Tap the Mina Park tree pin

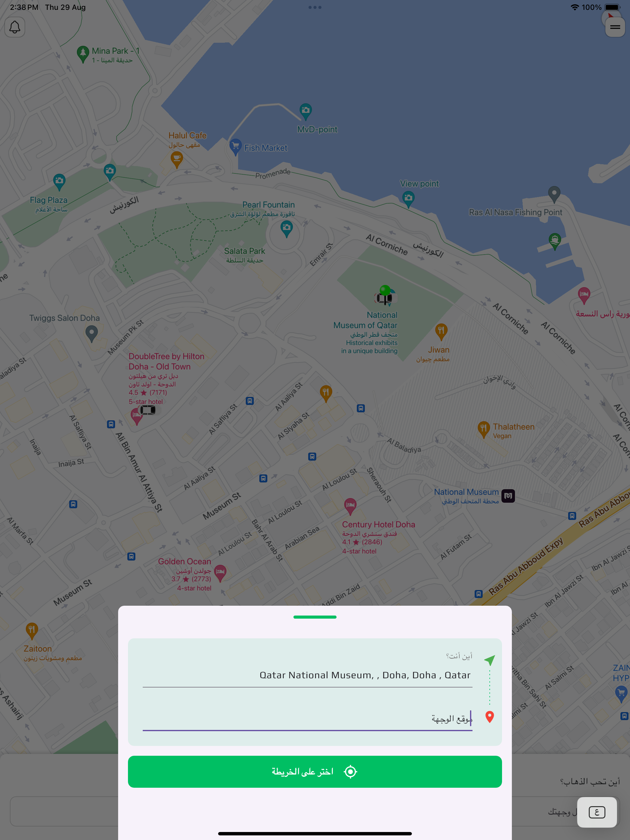point(83,54)
